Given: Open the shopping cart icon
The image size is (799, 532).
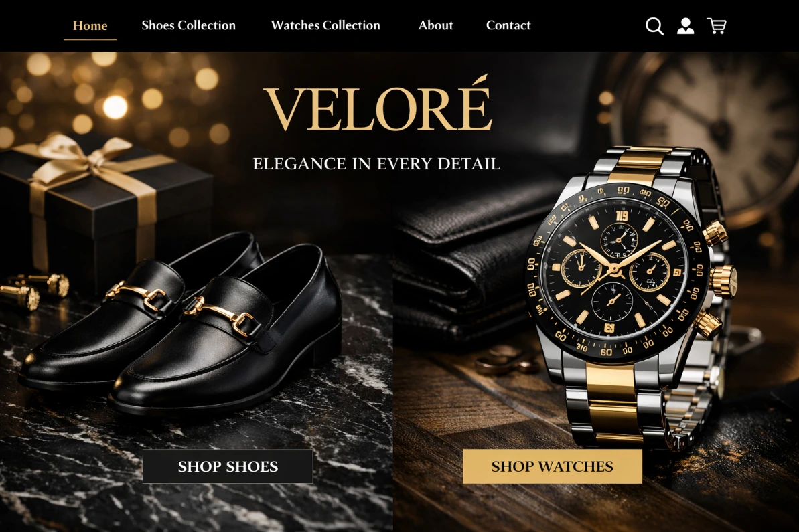Looking at the screenshot, I should coord(717,26).
